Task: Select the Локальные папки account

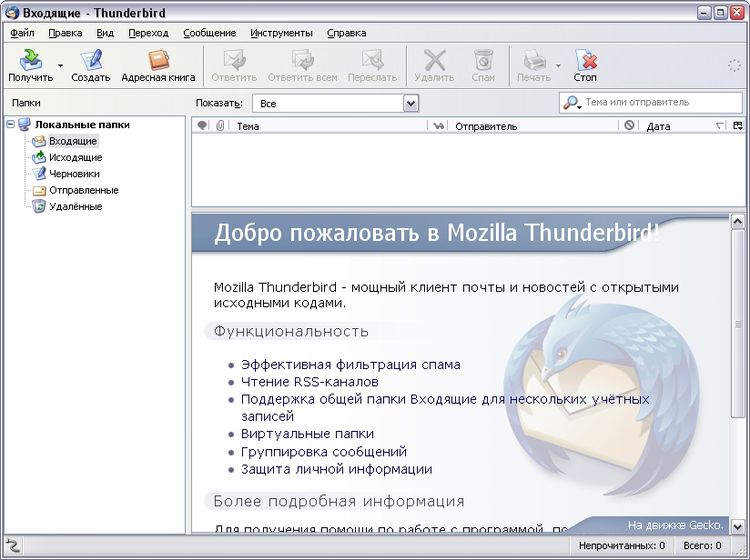Action: coord(82,125)
